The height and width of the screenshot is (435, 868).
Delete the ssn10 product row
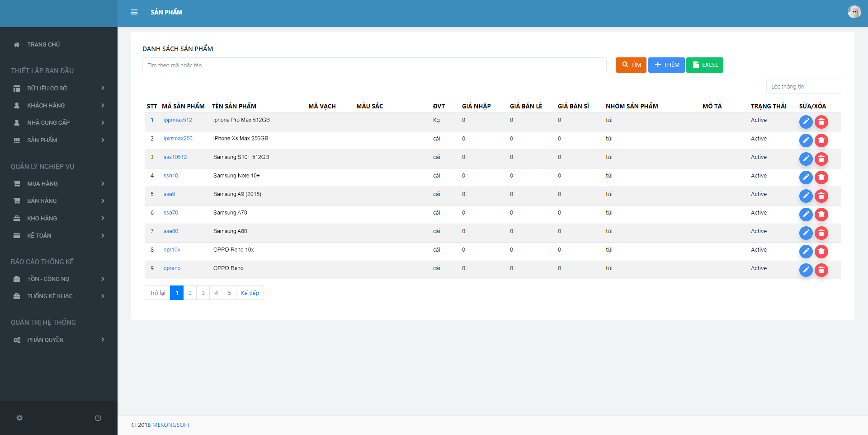[x=821, y=178]
